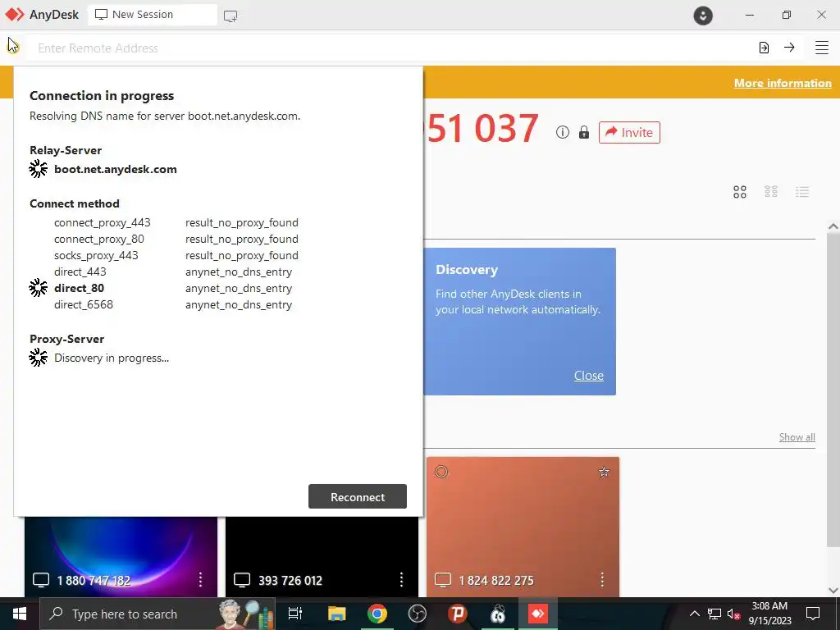Image resolution: width=840 pixels, height=630 pixels.
Task: Click the info icon beside the ID
Action: 562,132
